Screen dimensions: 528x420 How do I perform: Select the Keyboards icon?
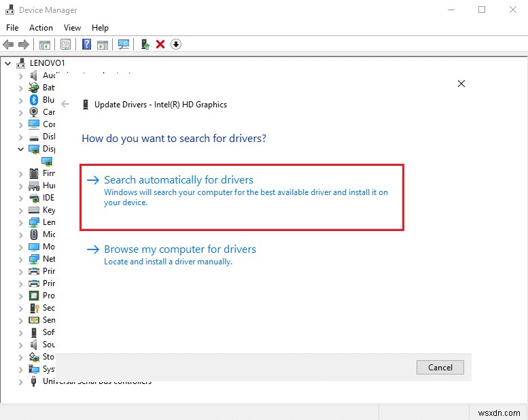34,210
